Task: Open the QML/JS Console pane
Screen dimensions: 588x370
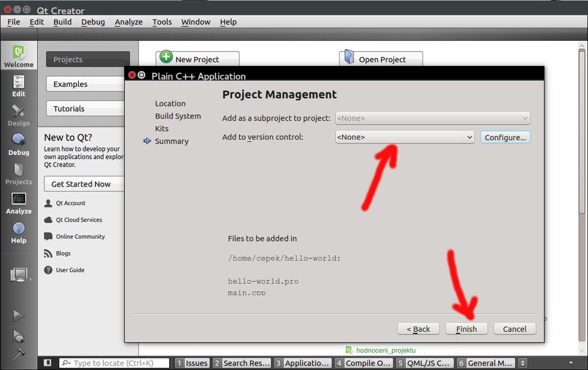Action: click(x=424, y=363)
